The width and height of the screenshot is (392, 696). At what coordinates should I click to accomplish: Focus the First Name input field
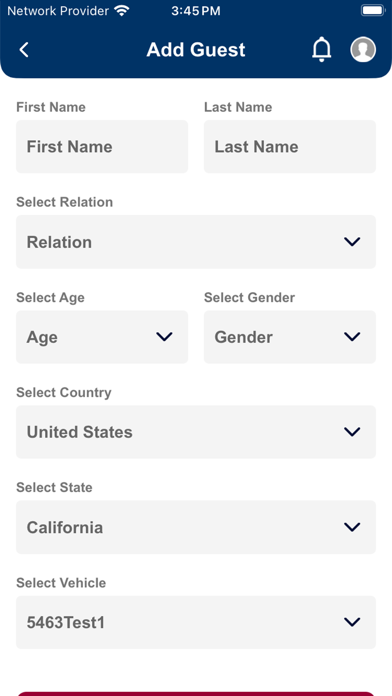(x=102, y=146)
